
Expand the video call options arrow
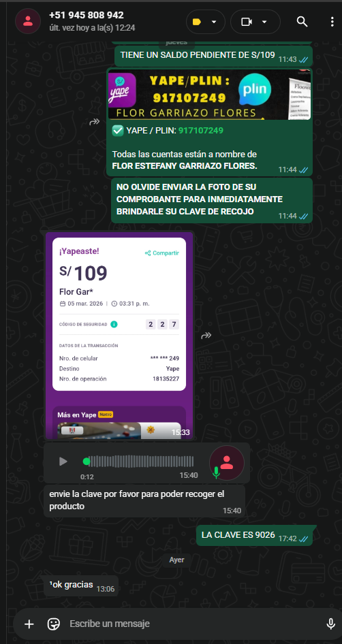pyautogui.click(x=264, y=22)
